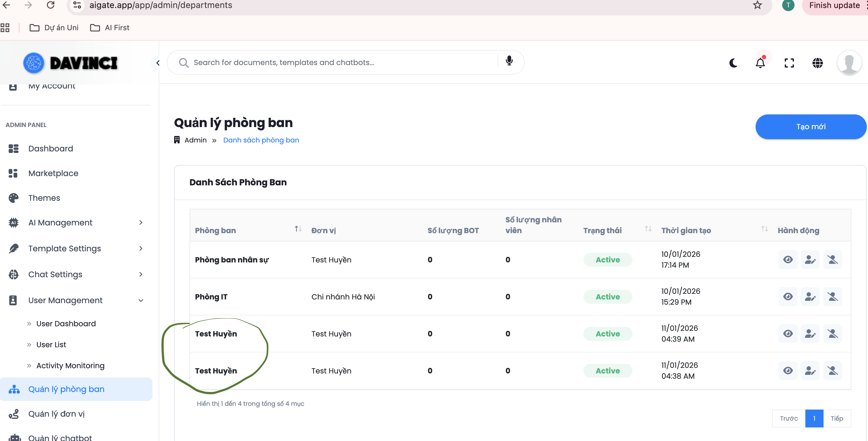Open User List submenu item

[x=51, y=344]
